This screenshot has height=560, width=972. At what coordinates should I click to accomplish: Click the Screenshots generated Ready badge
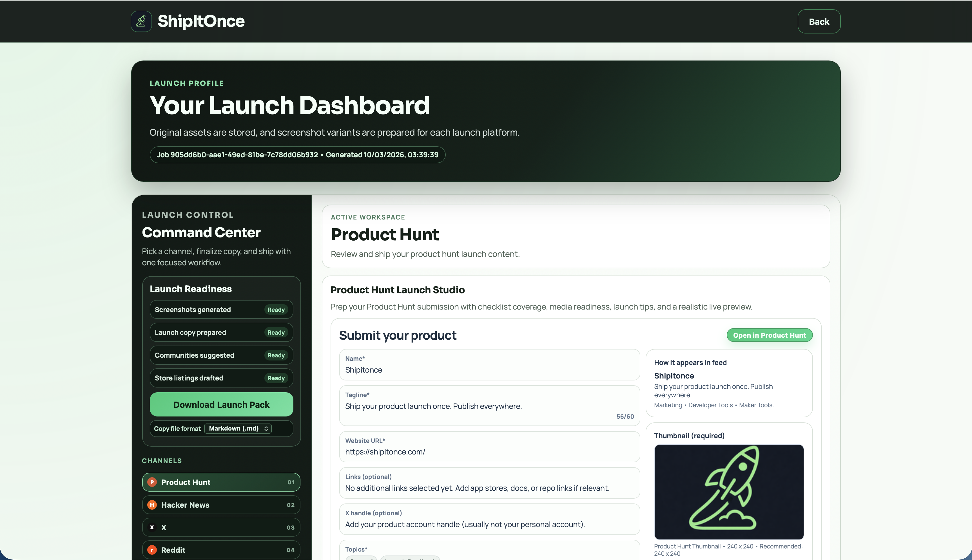tap(276, 310)
